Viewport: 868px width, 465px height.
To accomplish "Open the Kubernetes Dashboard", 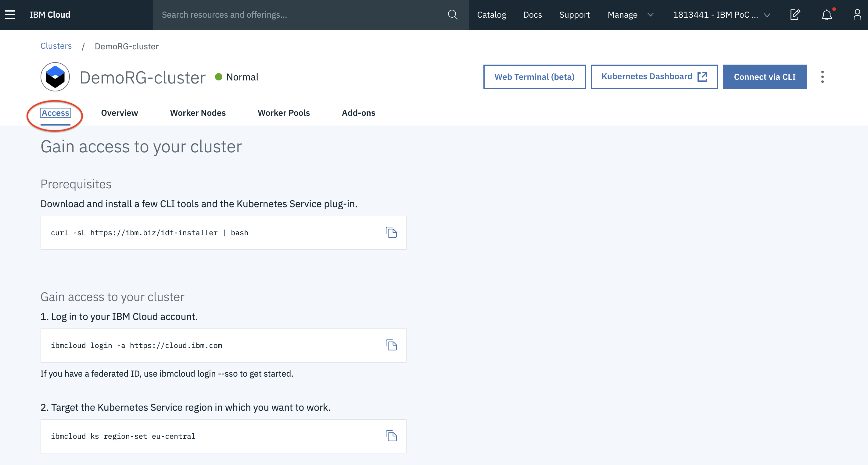I will tap(654, 77).
